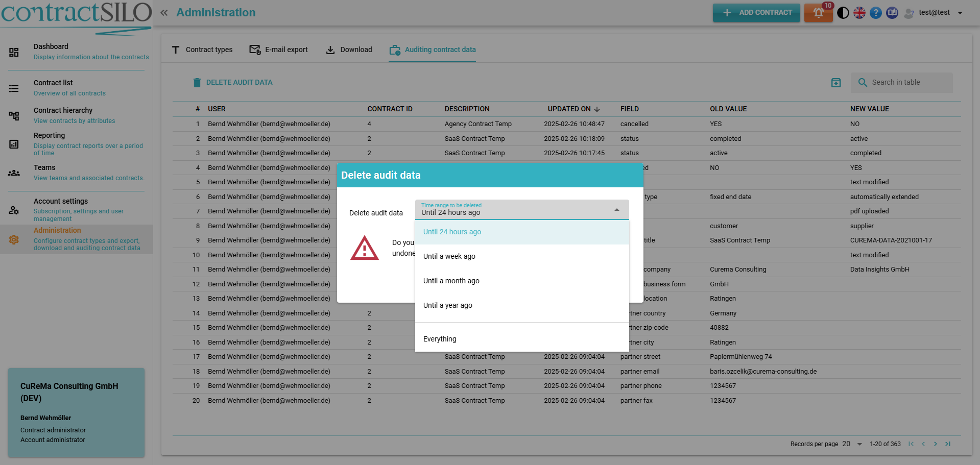The image size is (980, 465).
Task: Collapse the sidebar with the double chevron
Action: pos(164,13)
